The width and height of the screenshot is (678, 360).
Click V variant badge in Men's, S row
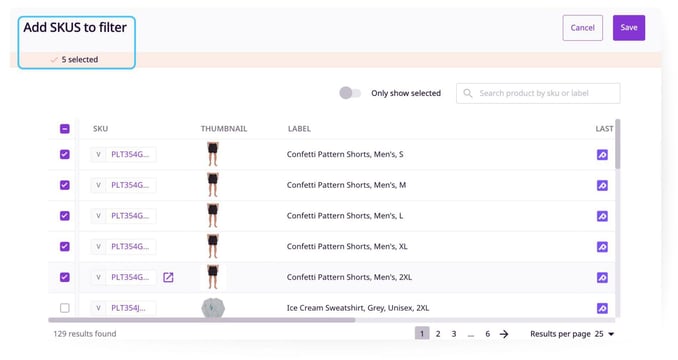pyautogui.click(x=98, y=154)
